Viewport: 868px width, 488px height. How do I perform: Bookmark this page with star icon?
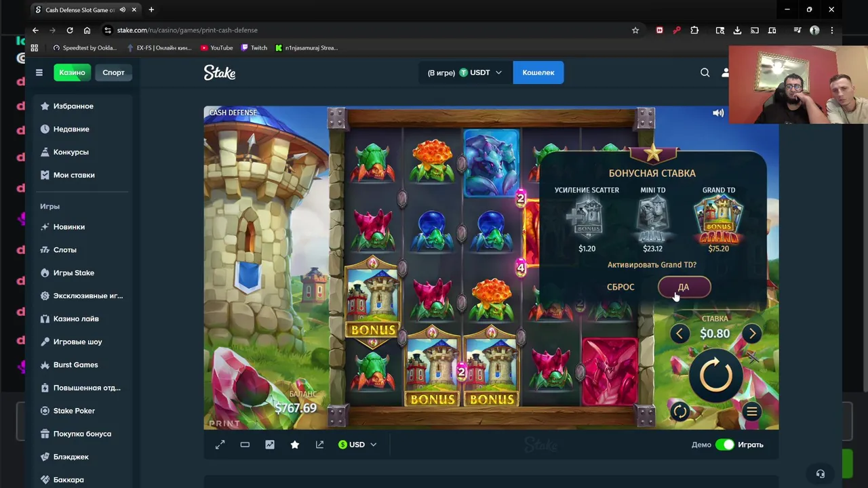tap(635, 30)
